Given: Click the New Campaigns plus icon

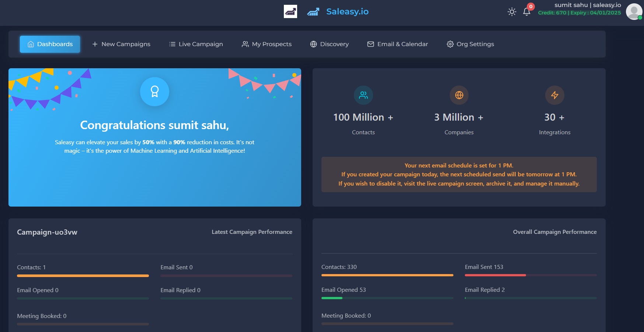Looking at the screenshot, I should (95, 44).
